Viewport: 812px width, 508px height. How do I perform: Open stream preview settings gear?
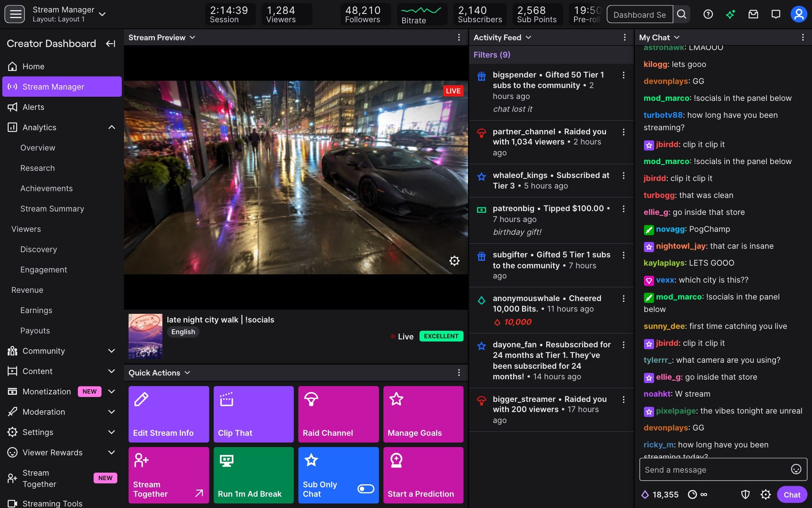coord(454,260)
